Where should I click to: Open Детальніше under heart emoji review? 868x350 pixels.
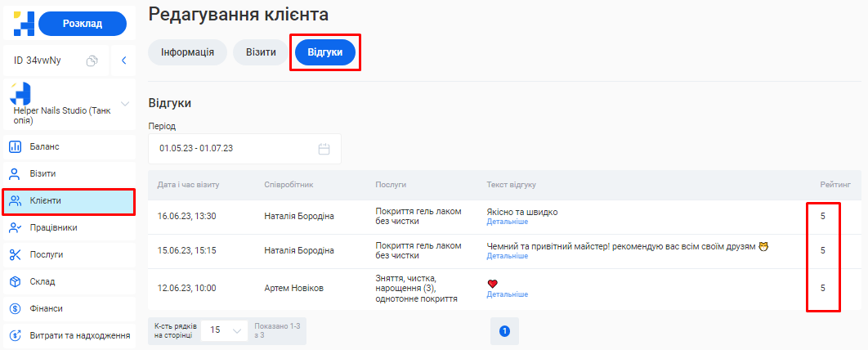[507, 294]
